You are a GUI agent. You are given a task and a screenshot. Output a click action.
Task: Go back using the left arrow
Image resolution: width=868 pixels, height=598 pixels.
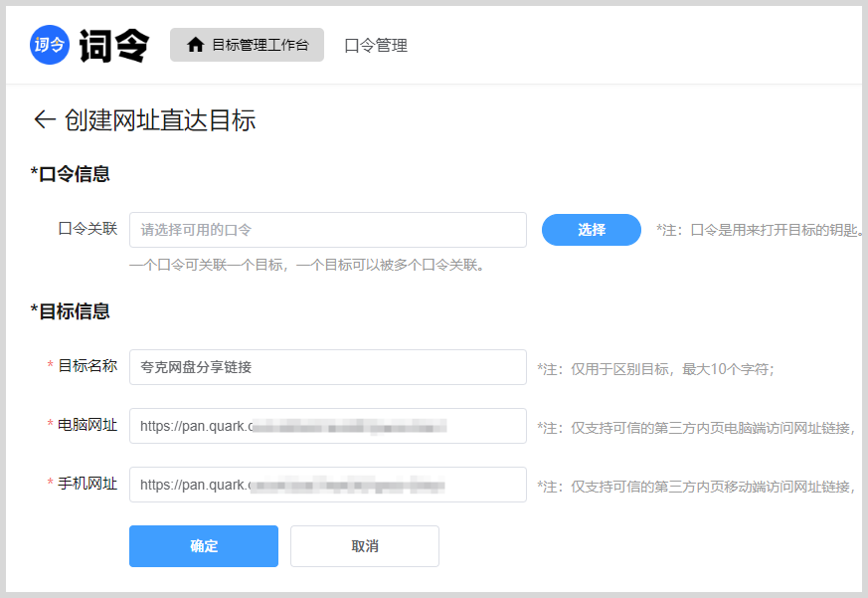pos(45,119)
